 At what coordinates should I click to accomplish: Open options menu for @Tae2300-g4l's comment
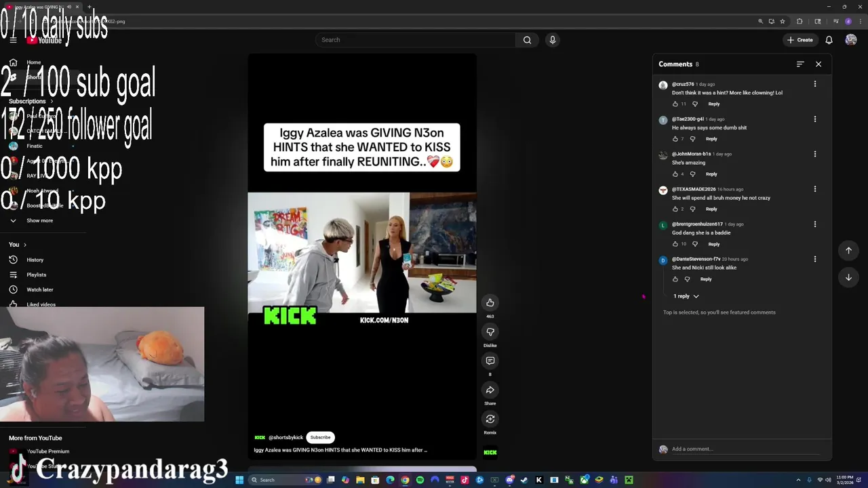coord(815,119)
